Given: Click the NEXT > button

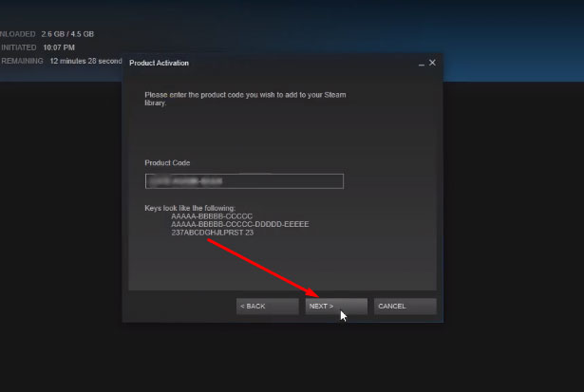Looking at the screenshot, I should pos(336,306).
